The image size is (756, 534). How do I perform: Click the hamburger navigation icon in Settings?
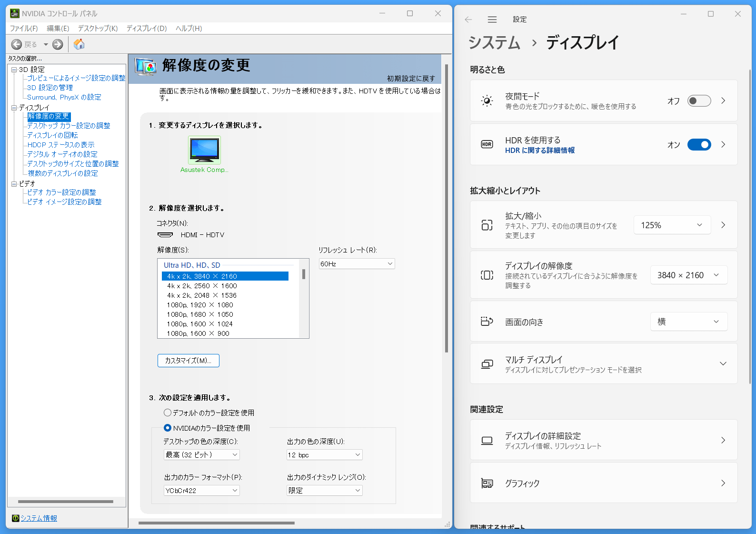click(x=492, y=20)
